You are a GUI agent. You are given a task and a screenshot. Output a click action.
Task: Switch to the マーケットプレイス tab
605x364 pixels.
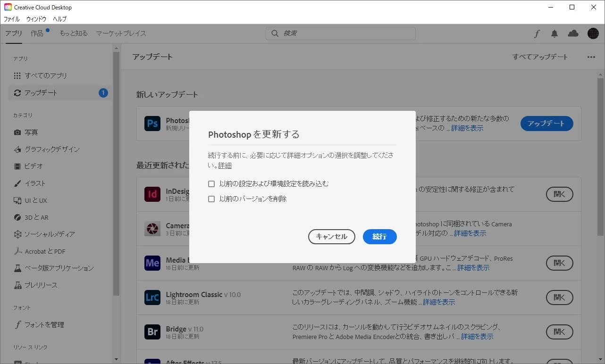(x=121, y=33)
